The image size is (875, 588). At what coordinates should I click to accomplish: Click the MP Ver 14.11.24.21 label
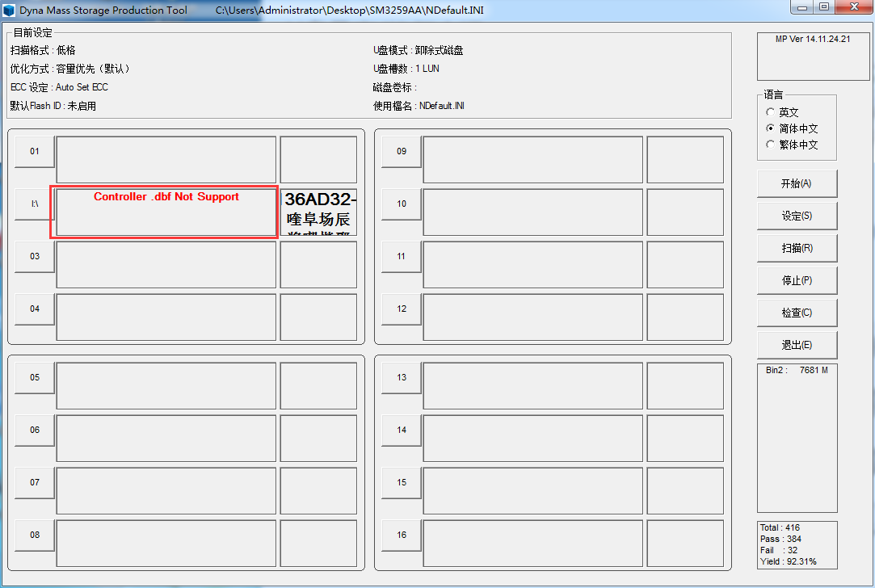pos(813,39)
